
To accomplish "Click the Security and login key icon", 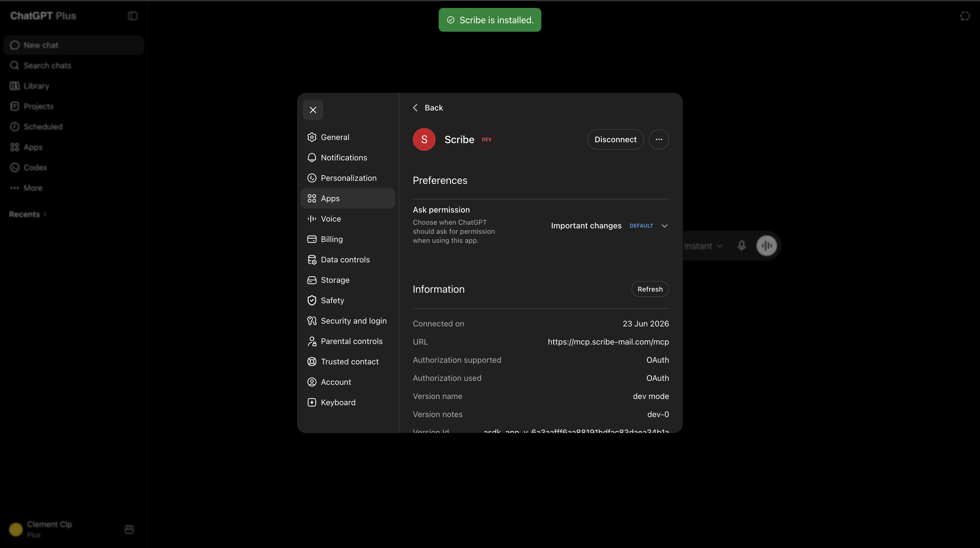I will coord(312,321).
